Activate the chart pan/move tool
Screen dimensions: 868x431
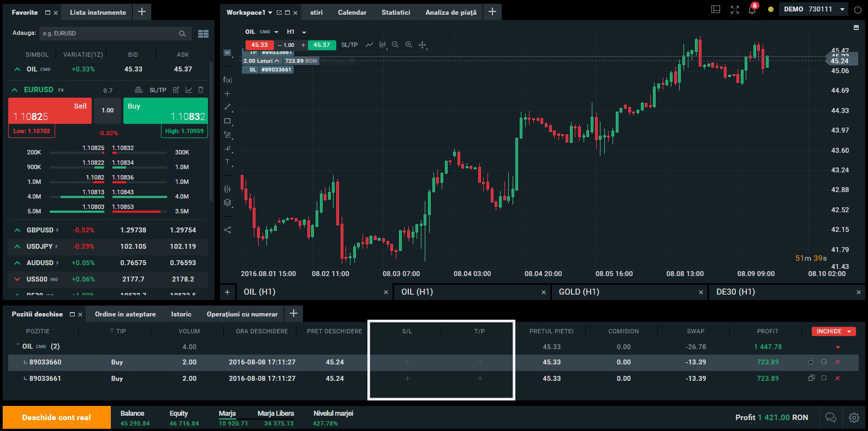pyautogui.click(x=422, y=45)
